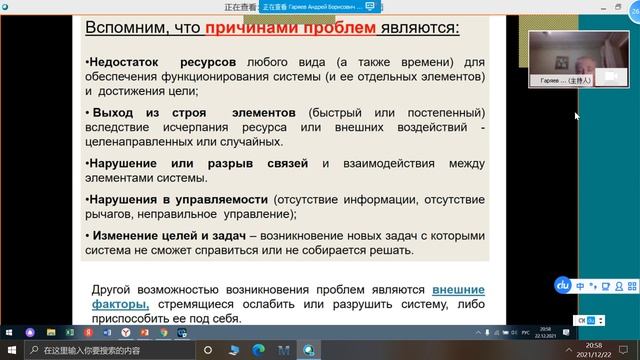640x360 pixels.
Task: Open the purple Alice assistant icon in shared taskbar
Action: coord(30,333)
